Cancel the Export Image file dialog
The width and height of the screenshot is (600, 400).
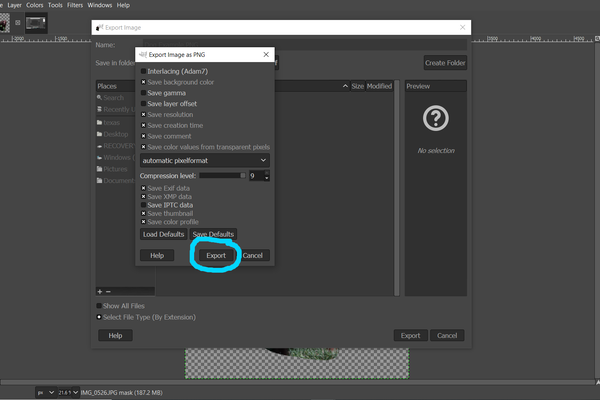click(x=447, y=335)
